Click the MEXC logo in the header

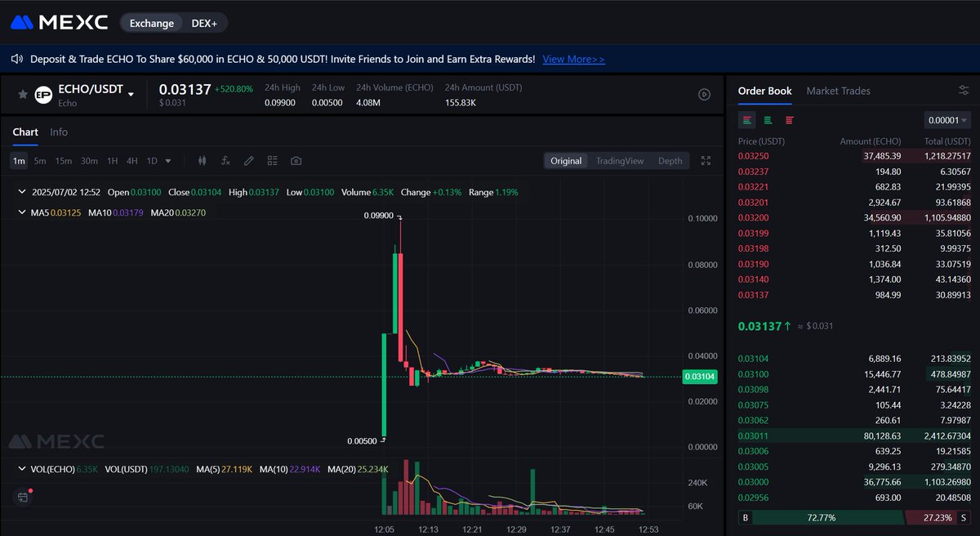[59, 23]
